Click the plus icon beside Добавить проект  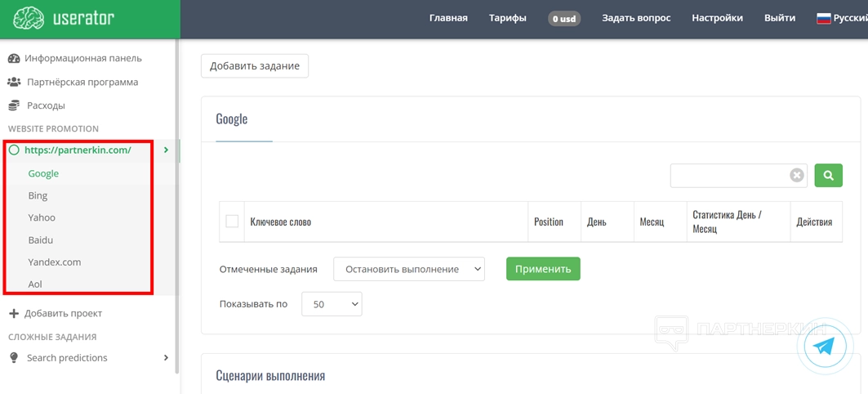click(x=14, y=314)
